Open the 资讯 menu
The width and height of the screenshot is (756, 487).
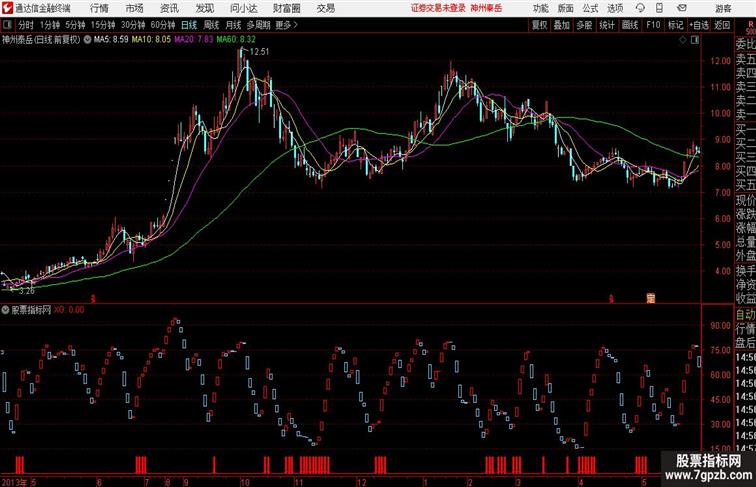169,8
